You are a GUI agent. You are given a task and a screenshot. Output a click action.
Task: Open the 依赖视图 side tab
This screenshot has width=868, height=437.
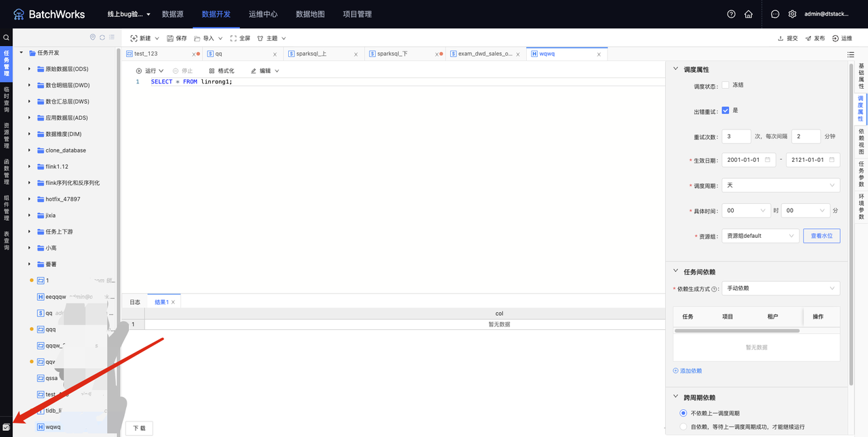click(x=861, y=142)
